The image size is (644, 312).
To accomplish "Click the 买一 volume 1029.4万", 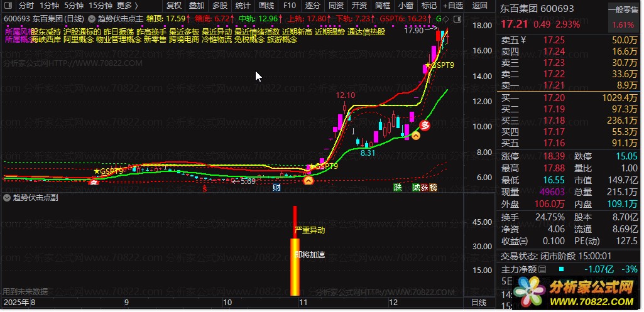I will [x=619, y=98].
